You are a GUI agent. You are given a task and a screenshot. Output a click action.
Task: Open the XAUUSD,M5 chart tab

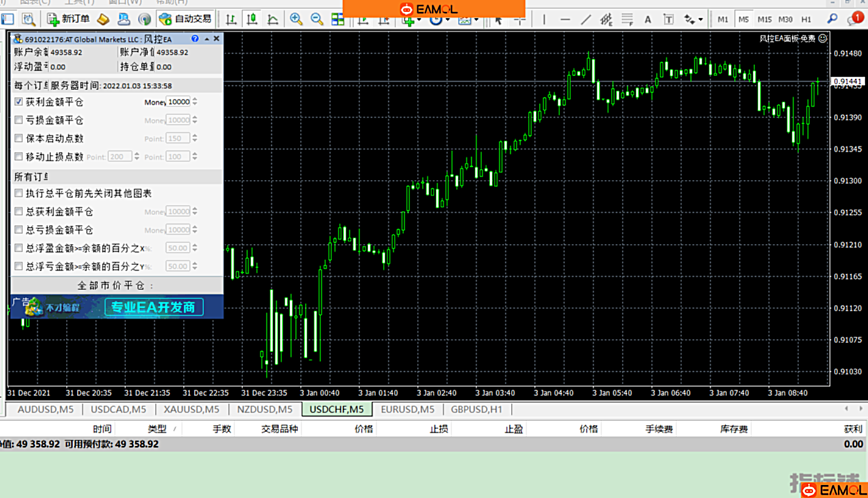click(191, 410)
